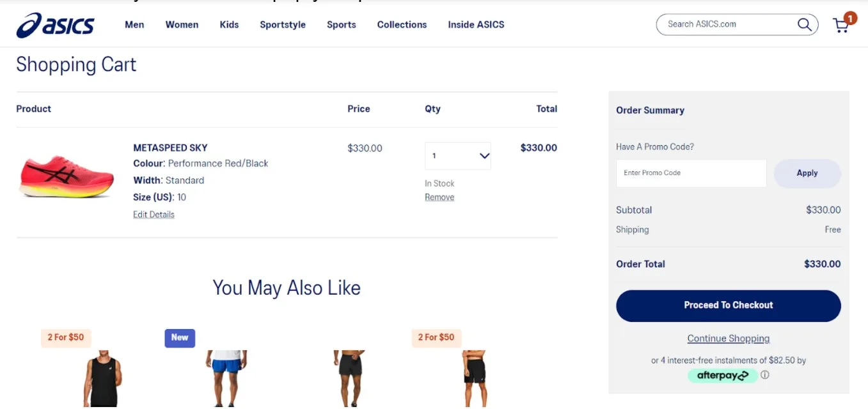Open the Men menu
The image size is (868, 409).
coord(134,25)
